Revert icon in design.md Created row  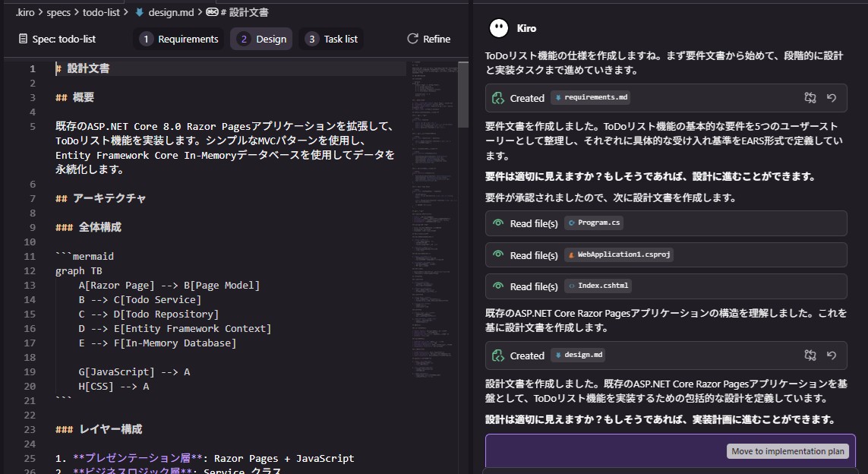832,355
